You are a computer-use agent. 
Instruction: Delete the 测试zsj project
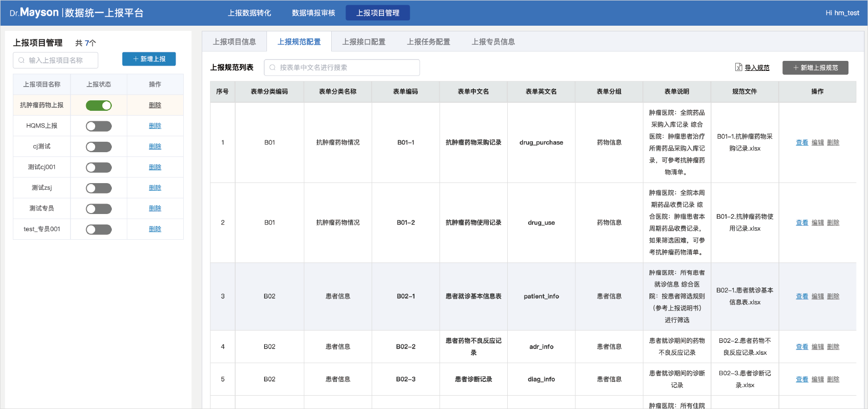coord(155,188)
